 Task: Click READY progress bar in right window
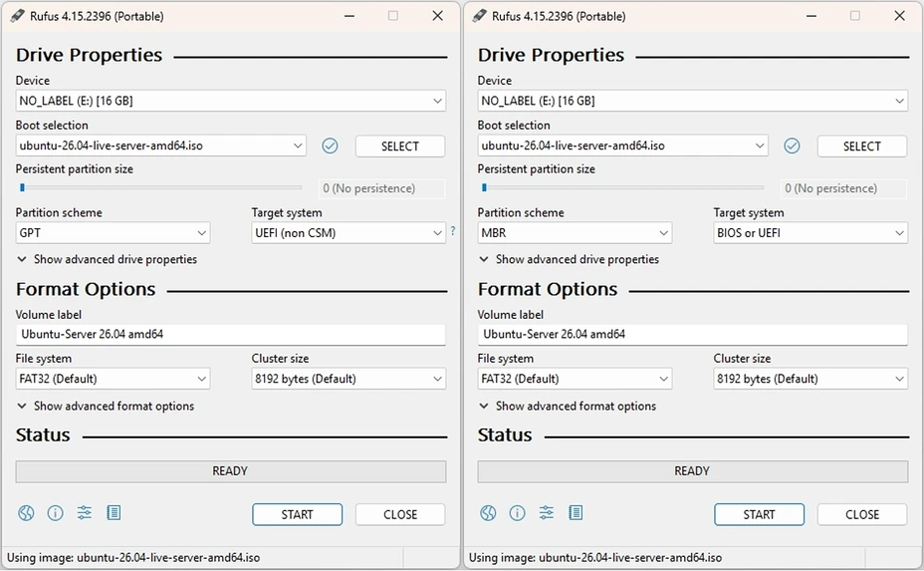(x=692, y=471)
